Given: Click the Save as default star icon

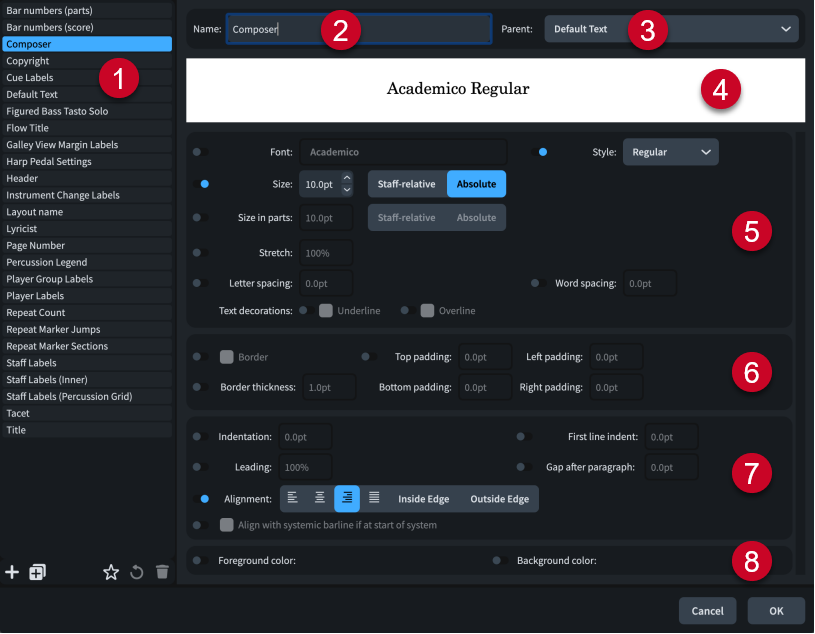Looking at the screenshot, I should [x=111, y=572].
